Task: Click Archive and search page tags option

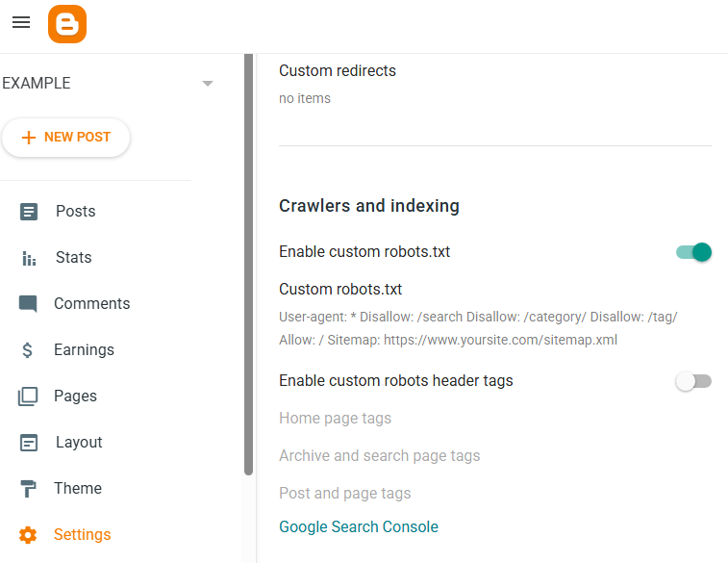Action: click(379, 456)
